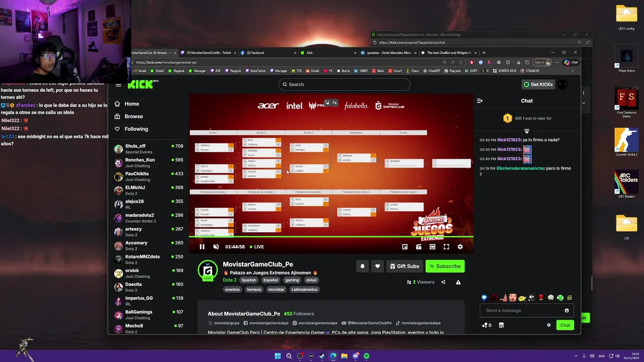Open movistargcpe X social link
This screenshot has width=644, height=362.
click(224, 323)
